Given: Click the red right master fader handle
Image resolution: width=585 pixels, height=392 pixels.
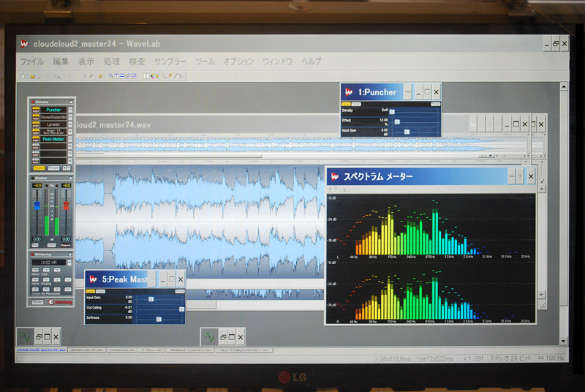Looking at the screenshot, I should tap(66, 205).
